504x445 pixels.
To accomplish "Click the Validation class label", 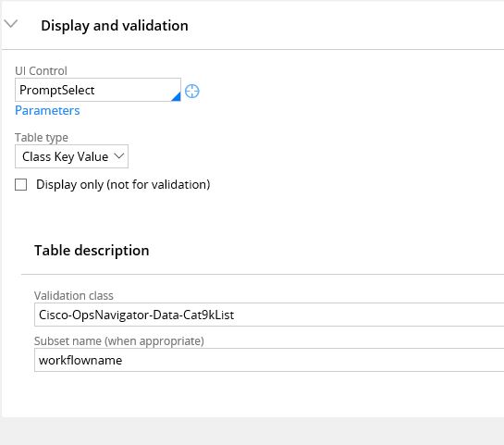I will tap(74, 295).
